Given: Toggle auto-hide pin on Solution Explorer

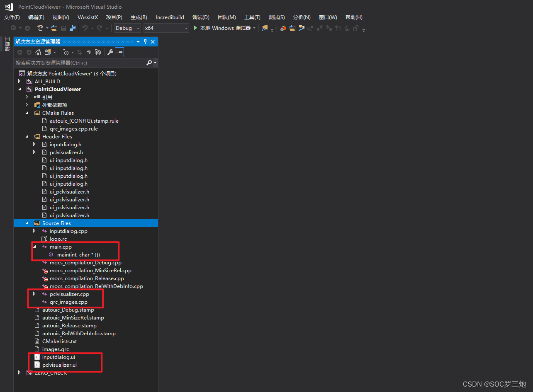Looking at the screenshot, I should tap(145, 42).
